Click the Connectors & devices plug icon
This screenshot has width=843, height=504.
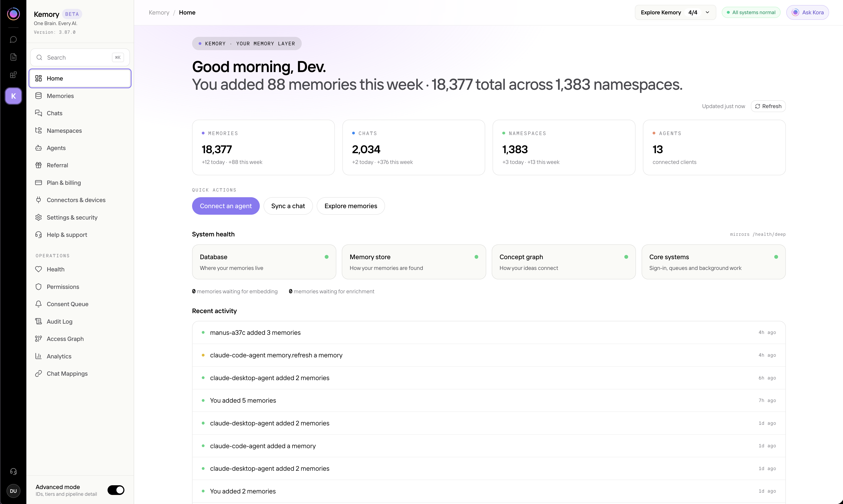39,200
